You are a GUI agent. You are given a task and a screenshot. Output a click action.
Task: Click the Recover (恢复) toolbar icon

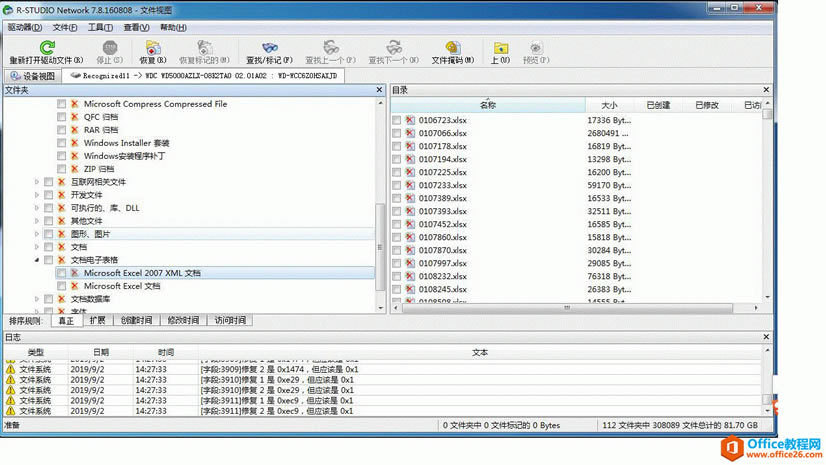153,48
